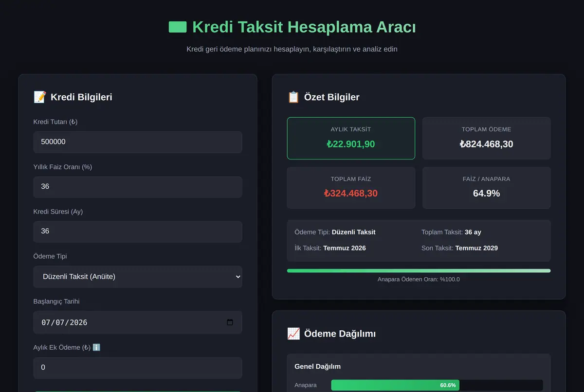
Task: Click the Son Taksit: Temmuz 2029 text
Action: (x=459, y=248)
